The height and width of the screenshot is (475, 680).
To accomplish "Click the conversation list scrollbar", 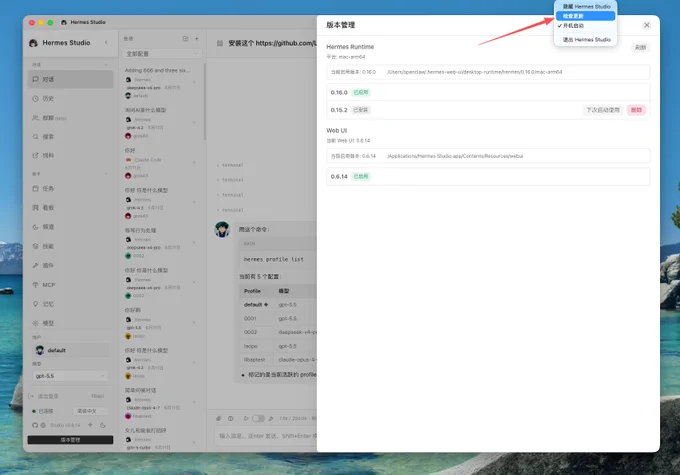I will tap(204, 102).
